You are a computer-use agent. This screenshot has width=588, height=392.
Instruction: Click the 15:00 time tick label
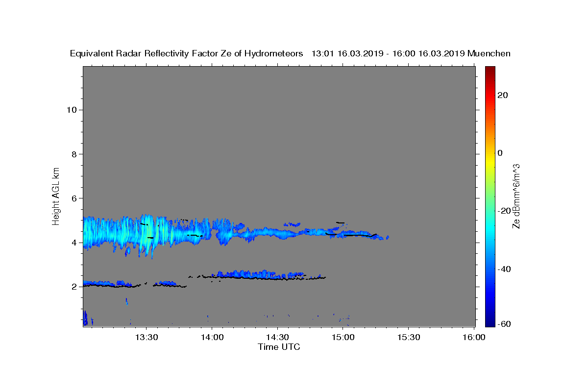343,337
